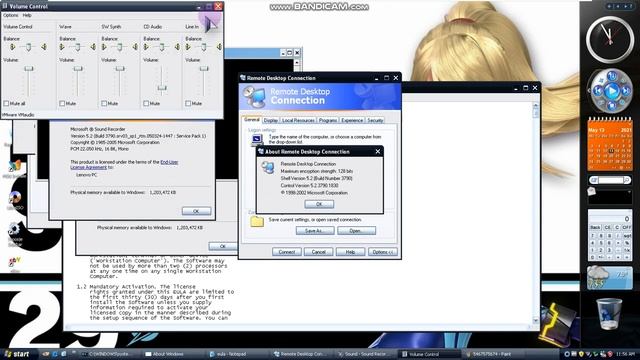Click Help in Remote Desktop Connection
The image size is (640, 360).
[x=350, y=252]
